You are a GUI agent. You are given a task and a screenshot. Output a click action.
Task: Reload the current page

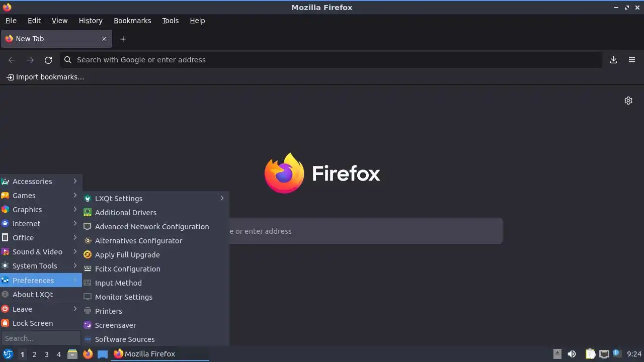[x=48, y=60]
